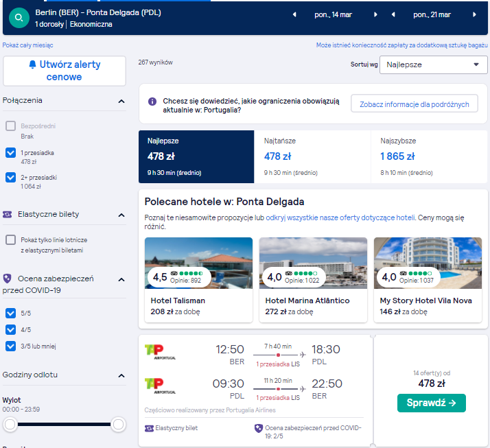Open Pokaż cały miesiąc link

(28, 45)
